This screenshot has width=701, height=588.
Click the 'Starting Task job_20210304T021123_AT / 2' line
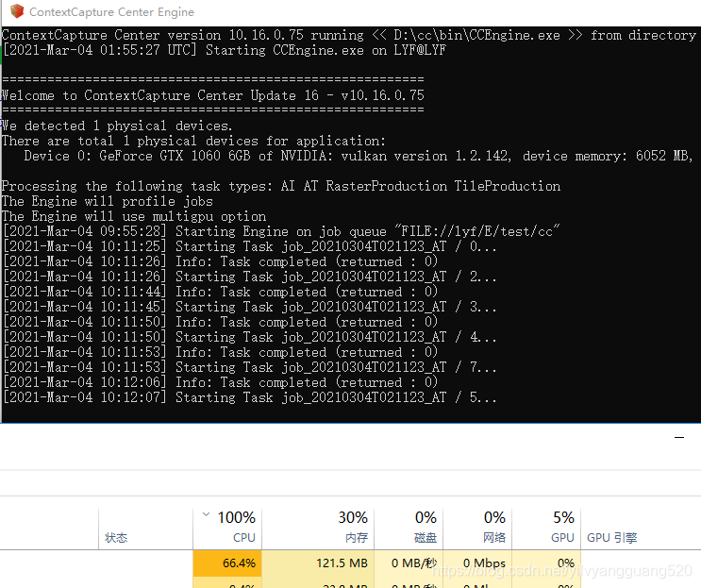click(250, 277)
